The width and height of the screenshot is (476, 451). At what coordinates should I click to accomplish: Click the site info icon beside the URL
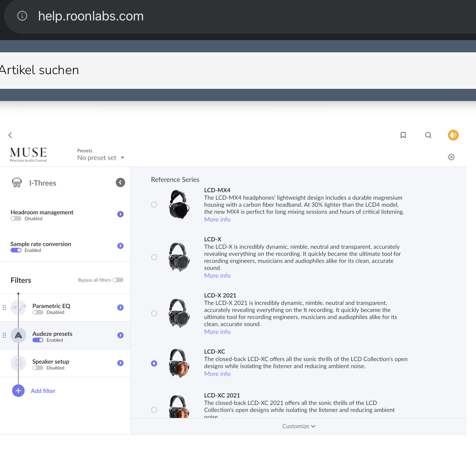(22, 16)
